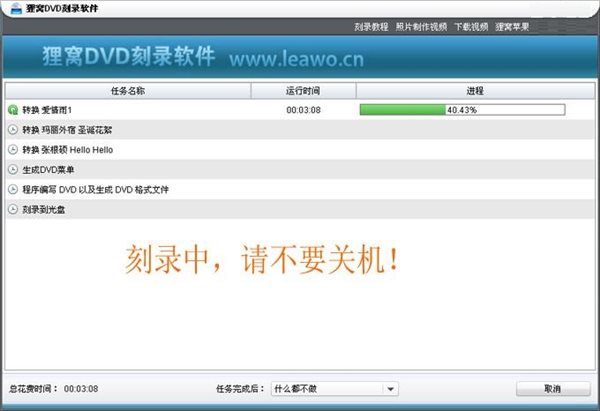Click the dropdown arrow next to 什么都不做

[x=390, y=389]
